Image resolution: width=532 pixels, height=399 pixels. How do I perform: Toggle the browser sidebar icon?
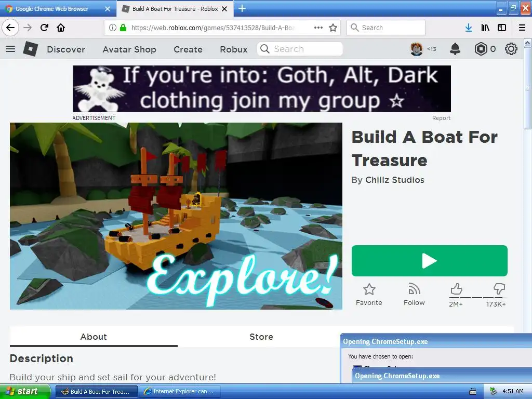pos(502,28)
